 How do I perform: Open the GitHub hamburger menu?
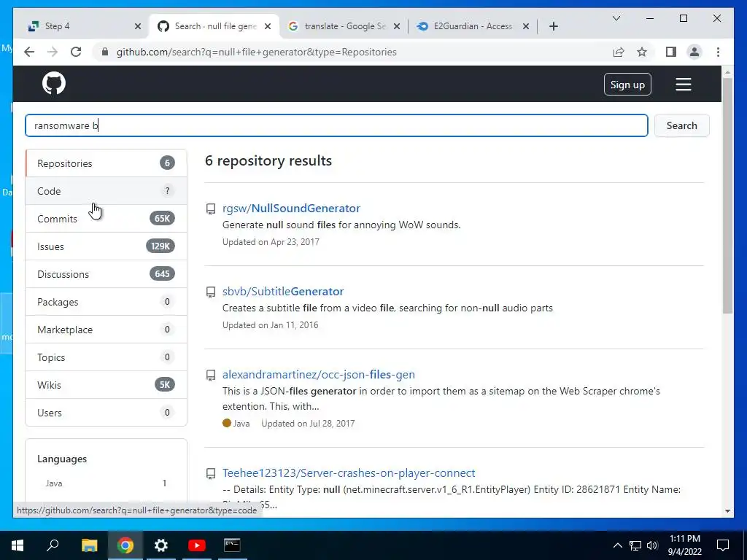point(683,85)
